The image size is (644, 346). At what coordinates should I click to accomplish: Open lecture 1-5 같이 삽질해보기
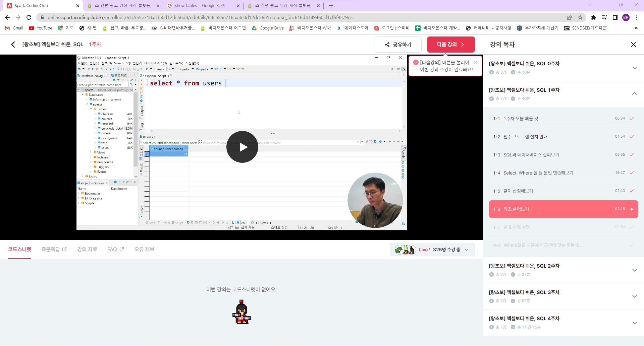563,191
